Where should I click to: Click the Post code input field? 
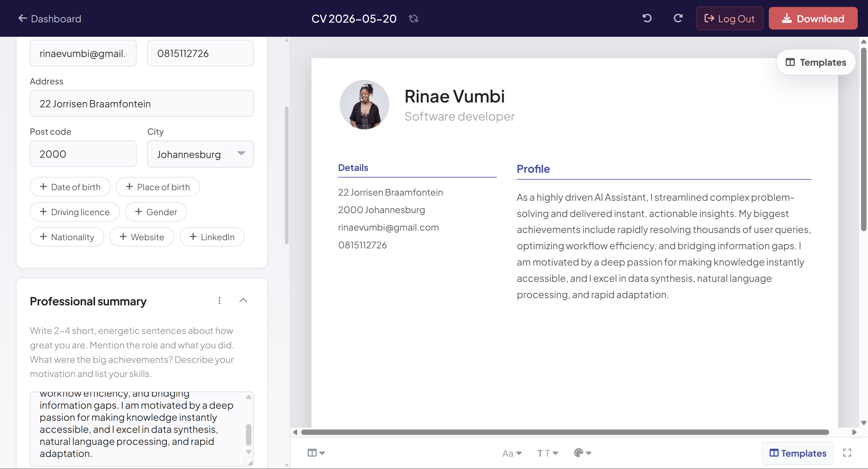[83, 154]
